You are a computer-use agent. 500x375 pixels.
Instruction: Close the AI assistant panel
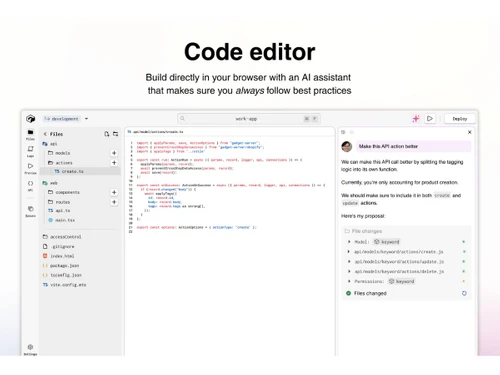470,132
